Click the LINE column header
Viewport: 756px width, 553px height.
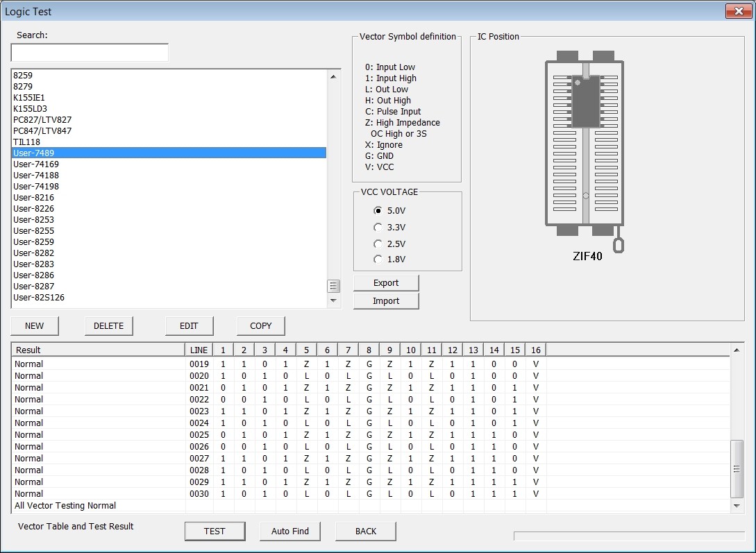click(199, 350)
